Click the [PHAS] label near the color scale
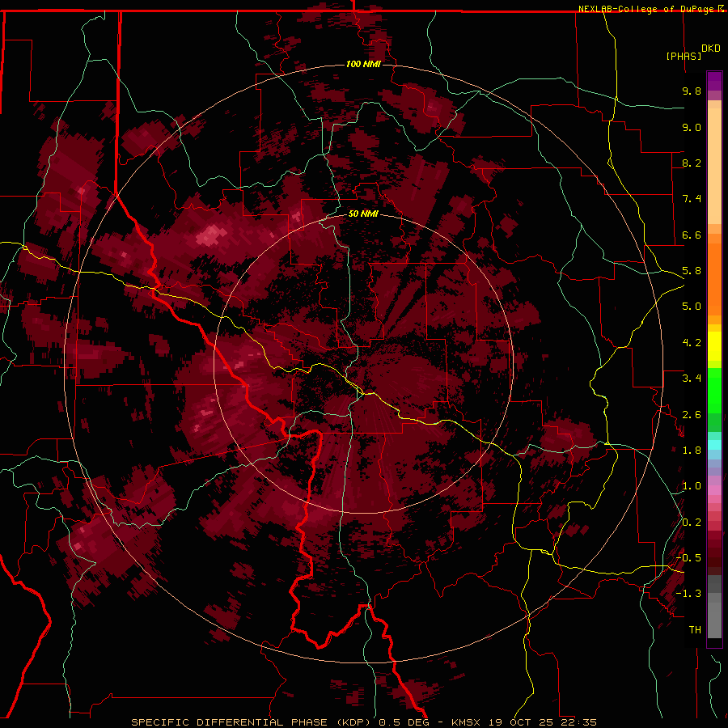Image resolution: width=728 pixels, height=728 pixels. point(684,56)
